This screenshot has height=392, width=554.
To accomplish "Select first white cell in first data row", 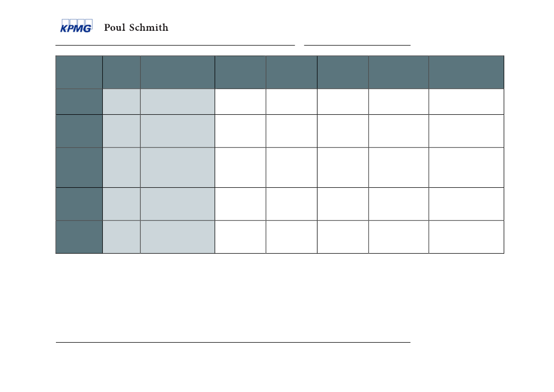I will (x=240, y=102).
